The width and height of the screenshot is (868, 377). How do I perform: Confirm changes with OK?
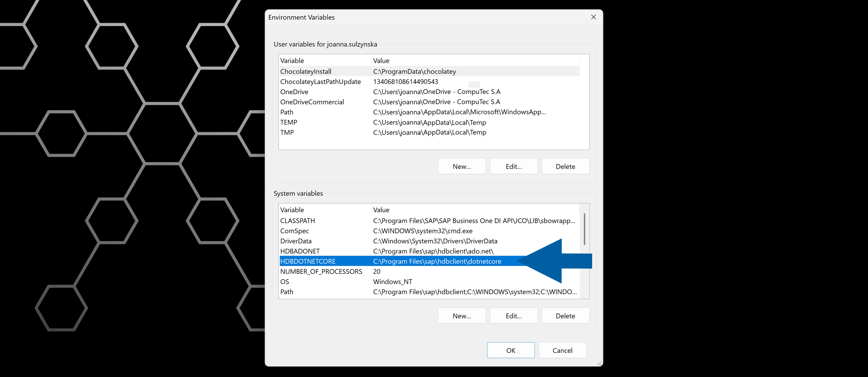click(x=511, y=350)
